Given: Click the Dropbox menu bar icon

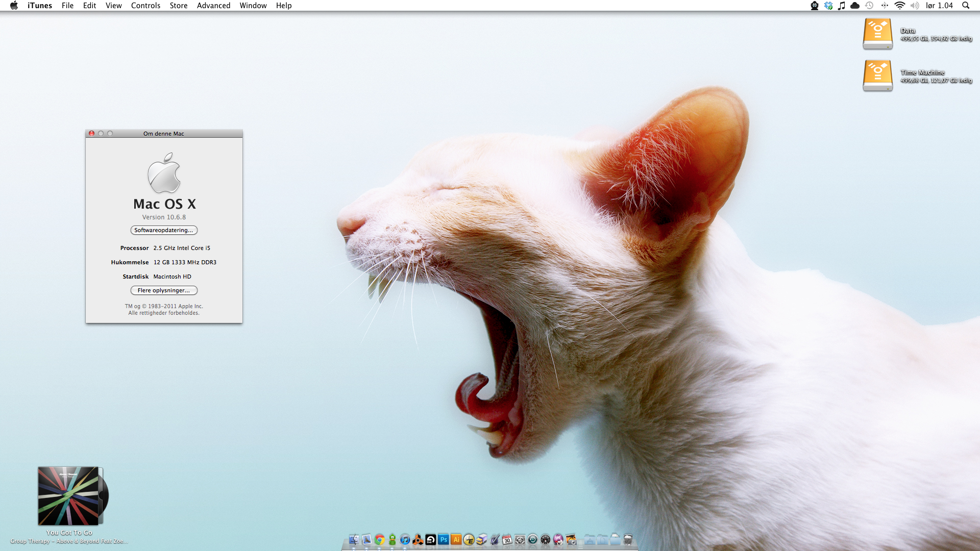Looking at the screenshot, I should click(828, 6).
